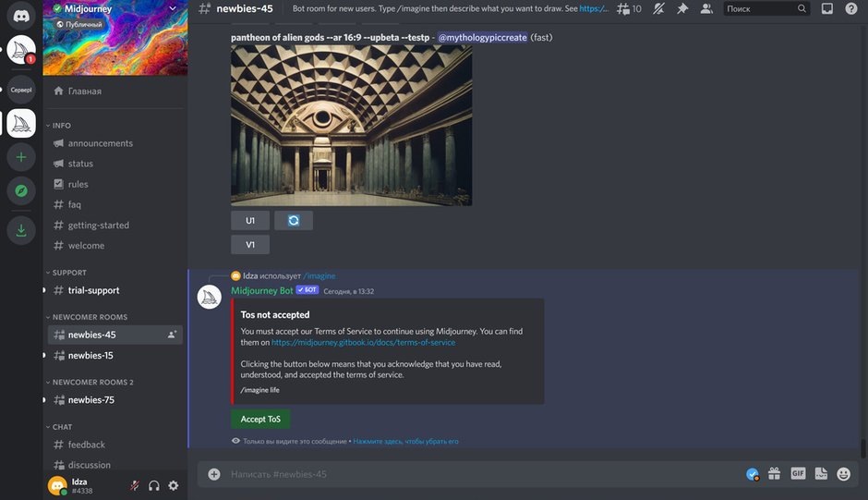868x500 pixels.
Task: Open the generated pantheon image
Action: tap(352, 126)
